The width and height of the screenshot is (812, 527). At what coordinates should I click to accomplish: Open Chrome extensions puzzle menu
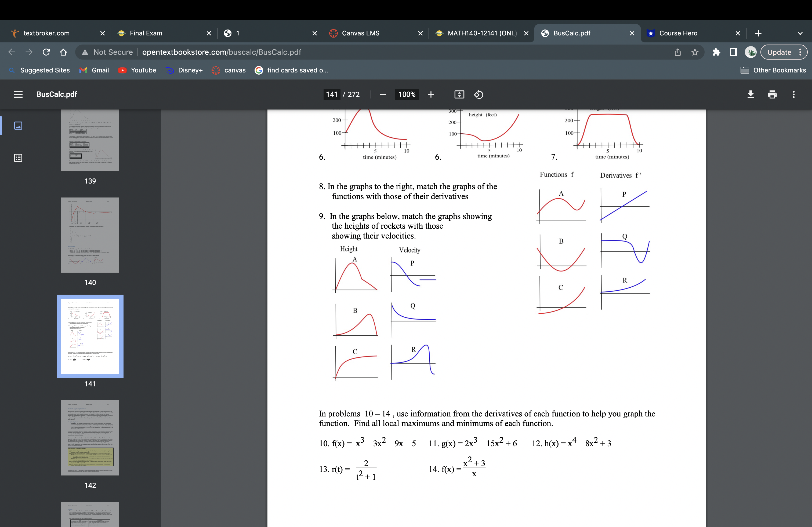(x=716, y=52)
